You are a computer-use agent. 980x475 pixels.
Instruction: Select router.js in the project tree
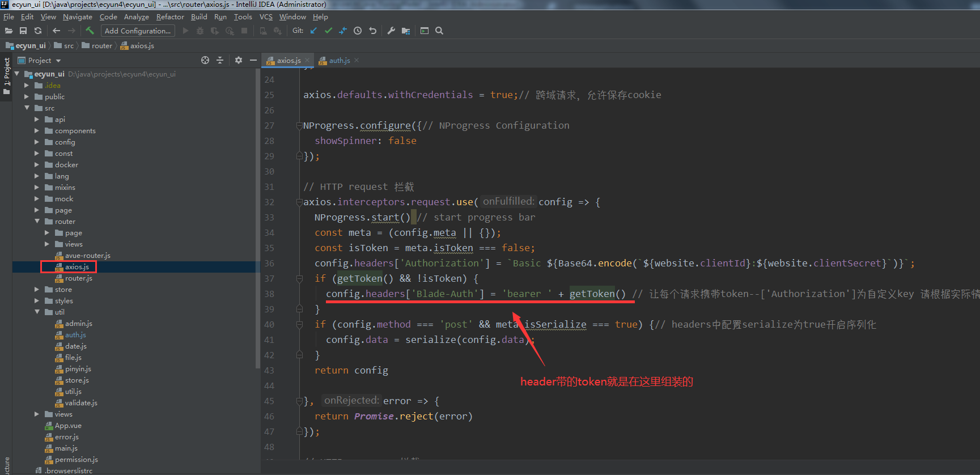78,278
